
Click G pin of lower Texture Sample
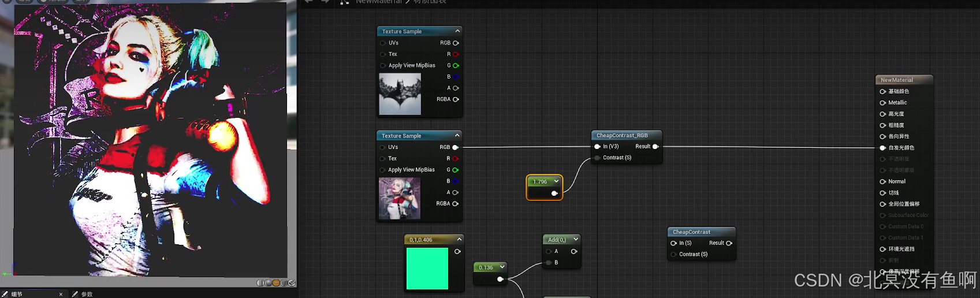pos(455,170)
